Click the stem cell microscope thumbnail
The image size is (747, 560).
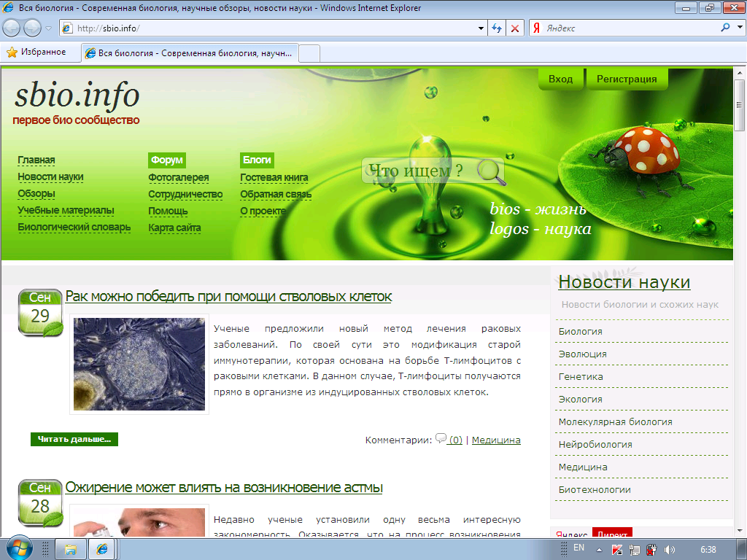click(x=139, y=365)
